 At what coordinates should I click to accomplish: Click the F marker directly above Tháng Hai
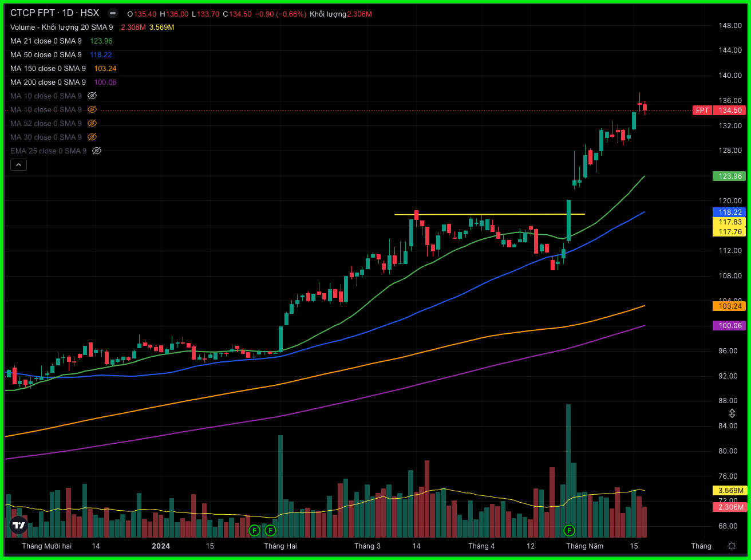270,530
